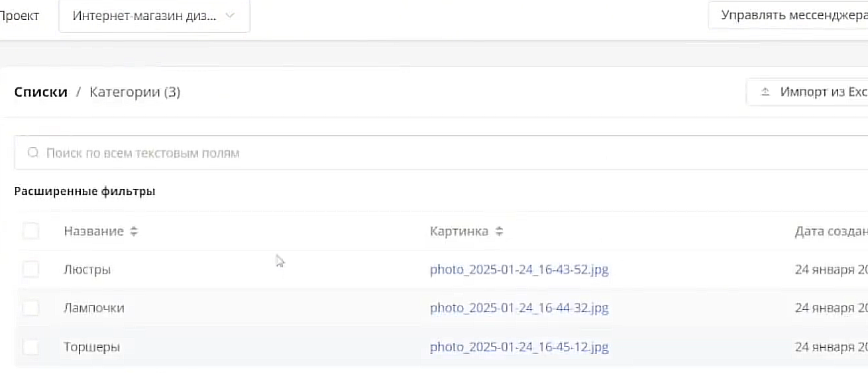Expand Расширенные фильтры section
Screen dimensions: 868x373
[x=85, y=191]
